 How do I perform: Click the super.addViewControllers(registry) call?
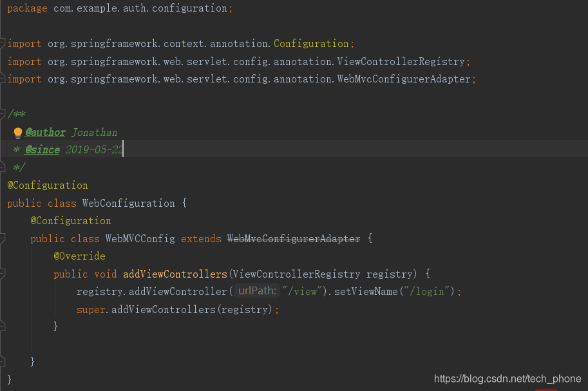click(x=175, y=310)
